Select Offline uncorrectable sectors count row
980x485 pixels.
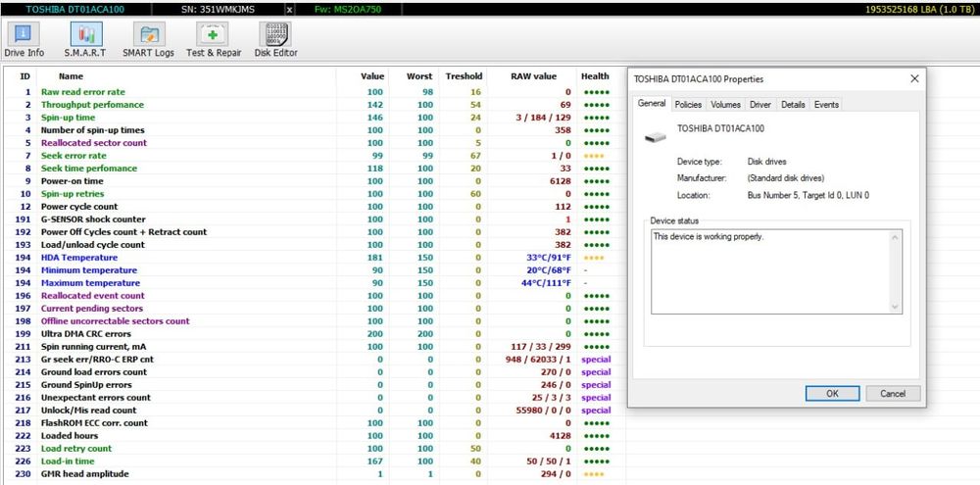[x=315, y=320]
